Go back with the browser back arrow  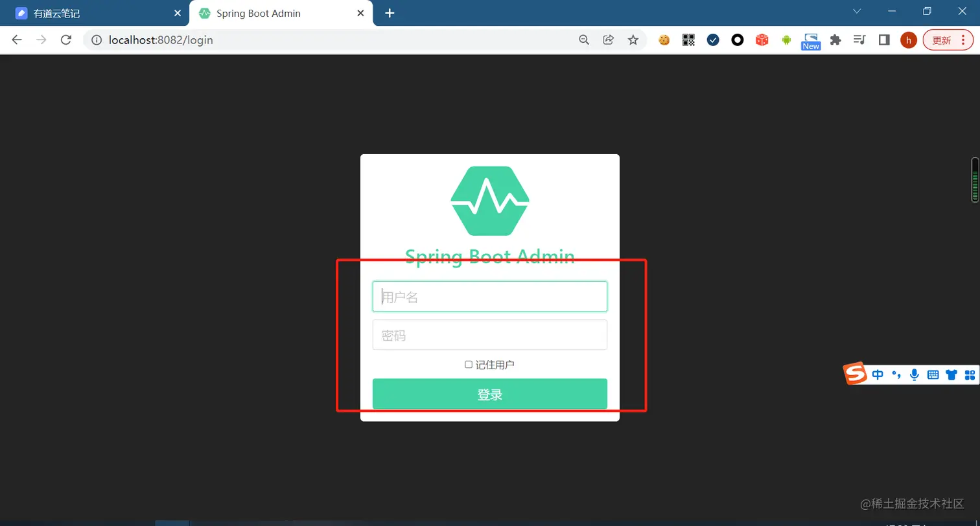17,40
